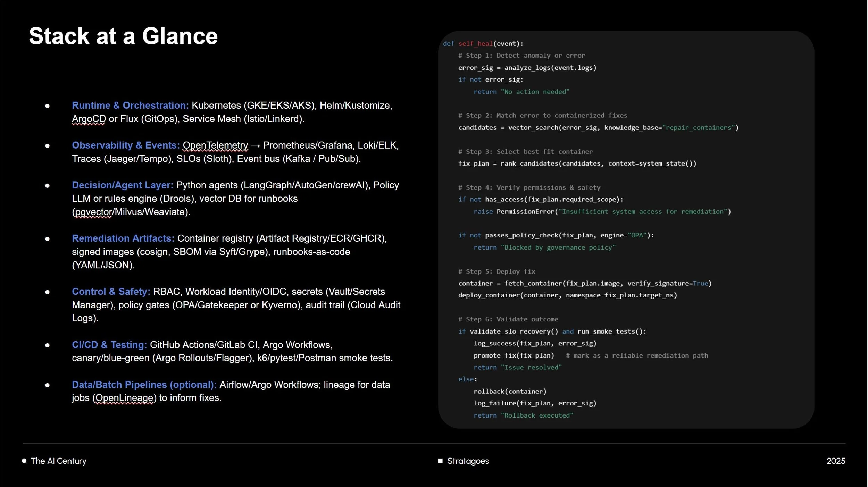Click the 'Control & Safety:' heading
868x487 pixels.
coord(111,292)
